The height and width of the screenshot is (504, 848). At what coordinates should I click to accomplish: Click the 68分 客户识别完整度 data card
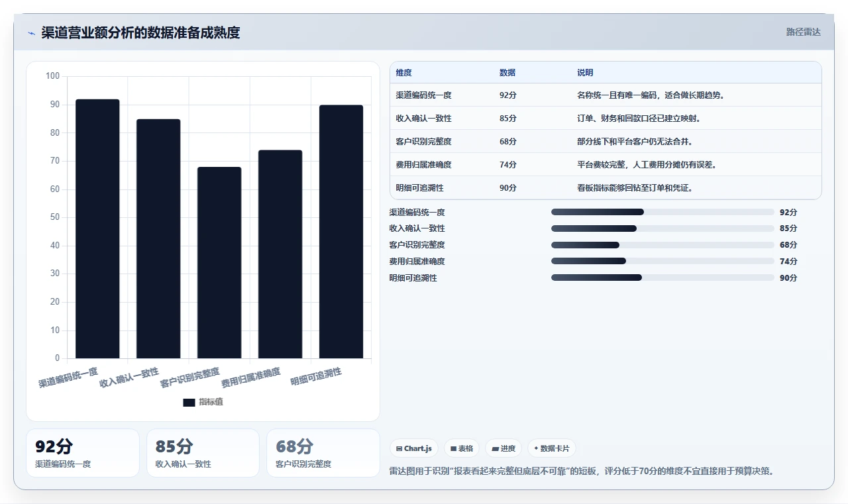pyautogui.click(x=323, y=453)
